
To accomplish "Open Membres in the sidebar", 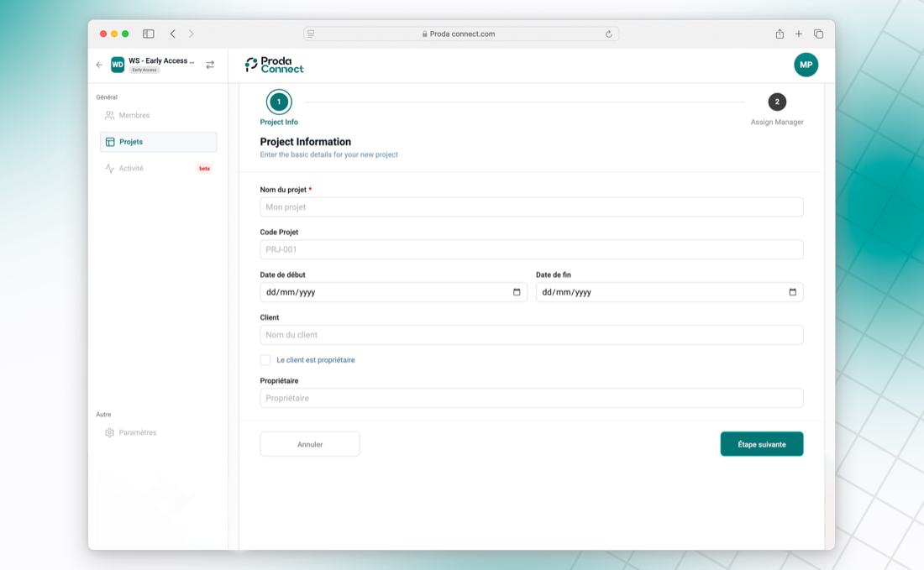I will (158, 115).
